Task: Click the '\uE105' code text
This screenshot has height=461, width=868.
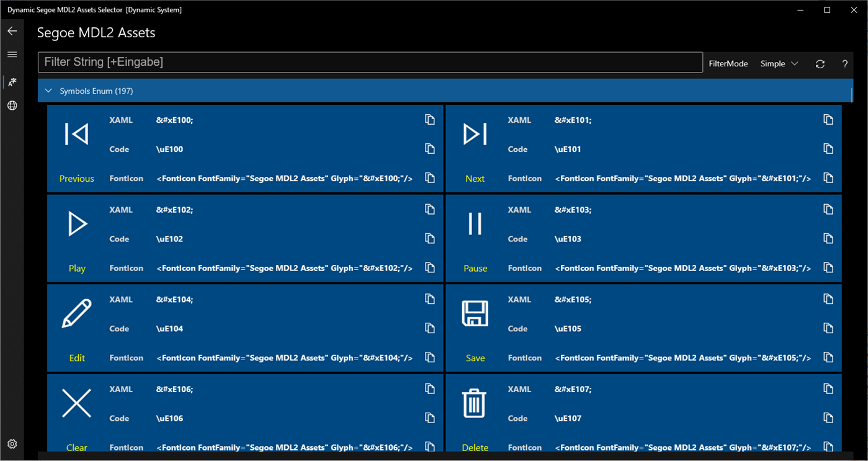Action: tap(568, 329)
